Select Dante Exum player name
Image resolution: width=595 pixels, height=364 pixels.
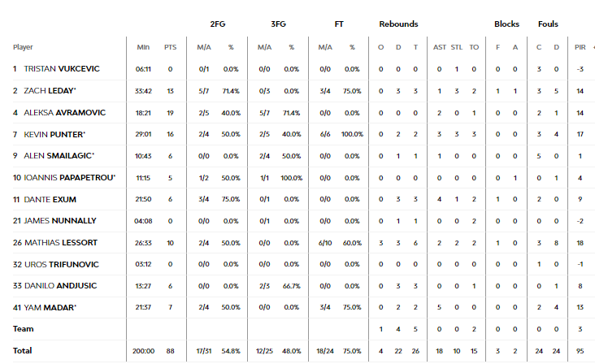(x=50, y=199)
